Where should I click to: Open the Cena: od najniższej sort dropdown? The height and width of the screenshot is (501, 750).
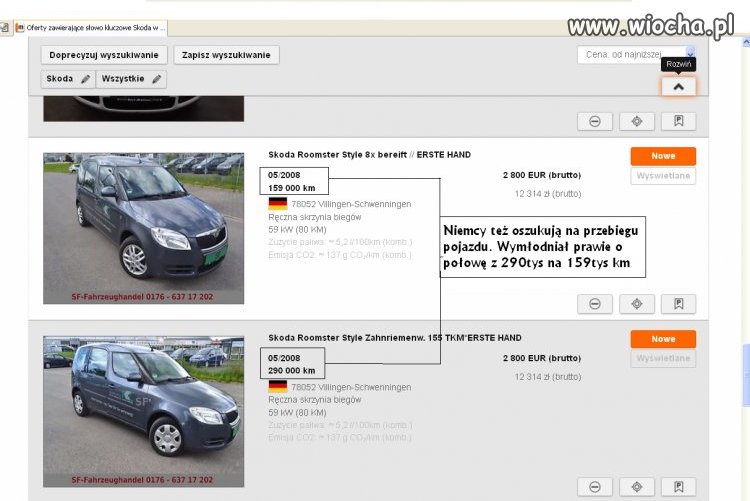pos(636,55)
